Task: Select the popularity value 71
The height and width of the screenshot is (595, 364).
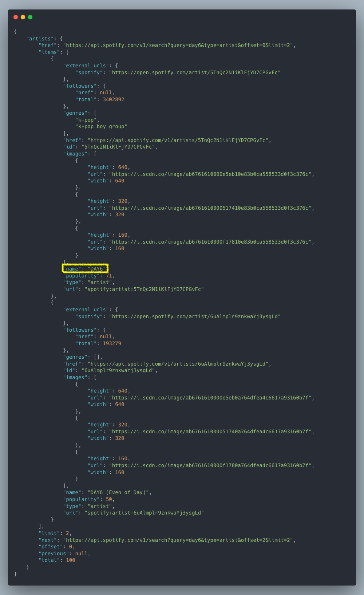Action: (109, 276)
